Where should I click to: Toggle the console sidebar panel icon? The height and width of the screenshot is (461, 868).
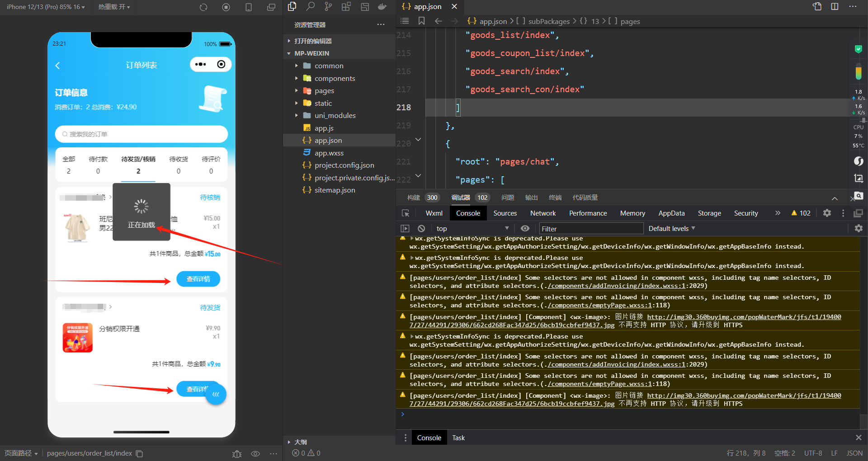tap(405, 229)
